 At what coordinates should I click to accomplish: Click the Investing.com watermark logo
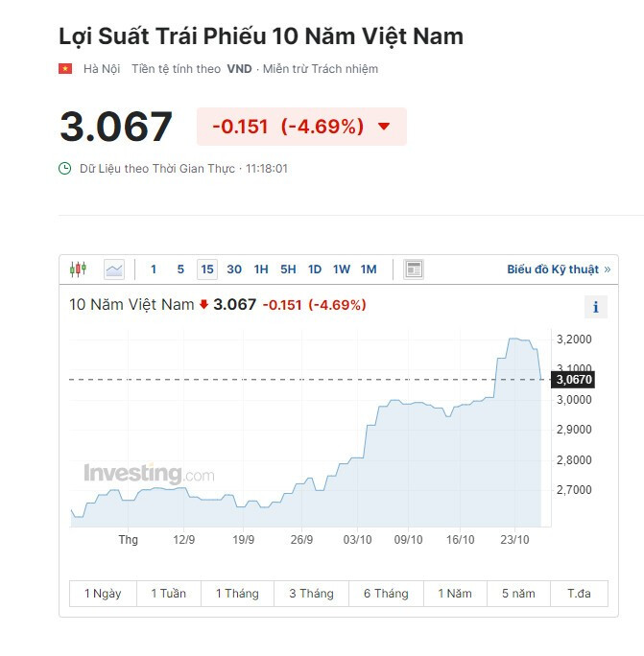point(149,474)
